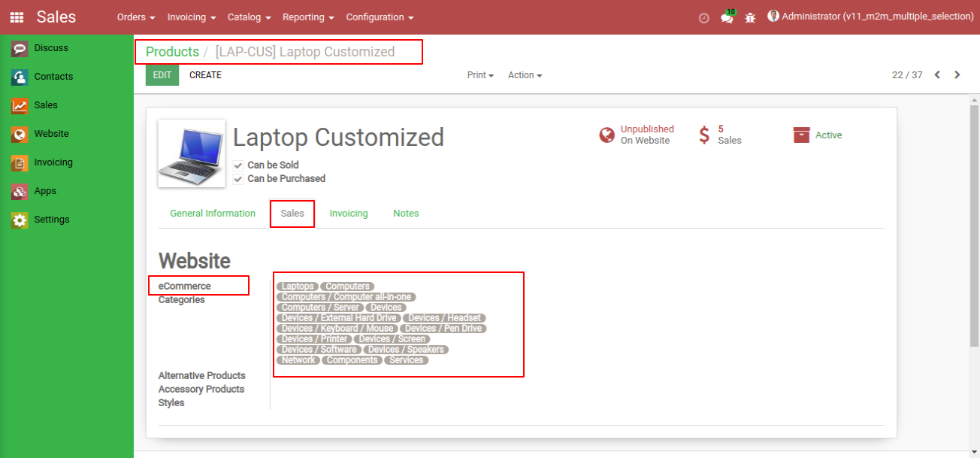
Task: Select the Laptops eCommerce category tag
Action: pos(297,286)
